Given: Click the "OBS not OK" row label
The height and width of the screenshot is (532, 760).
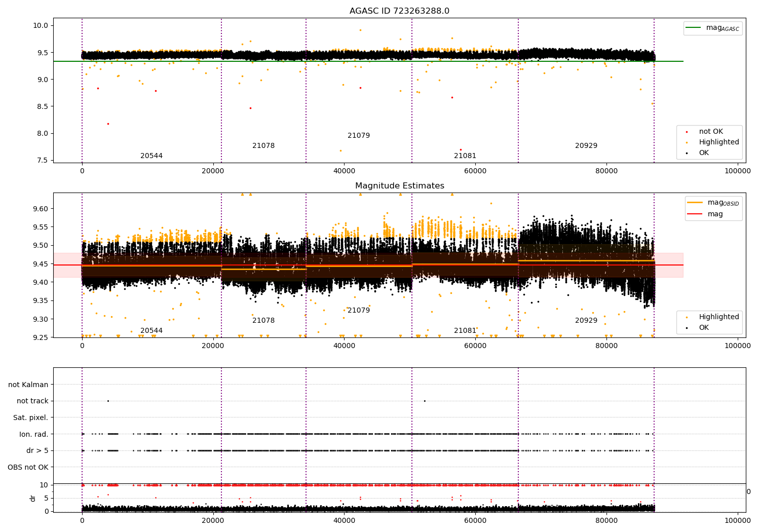Looking at the screenshot, I should [x=28, y=467].
